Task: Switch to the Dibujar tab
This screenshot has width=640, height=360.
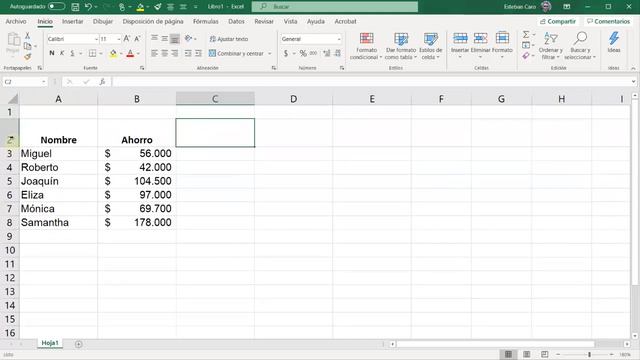Action: click(103, 21)
